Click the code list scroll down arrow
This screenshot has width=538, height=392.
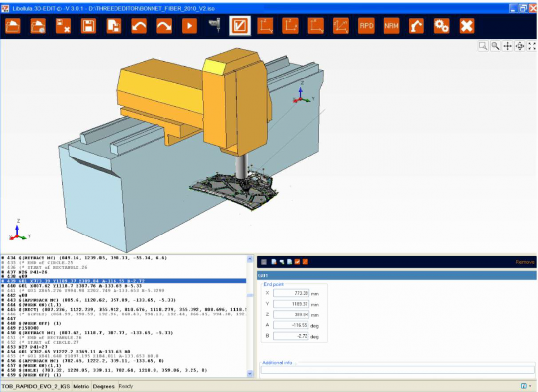[250, 374]
